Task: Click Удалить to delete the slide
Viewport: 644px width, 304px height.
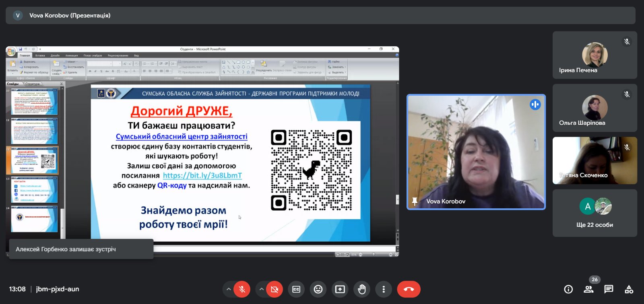Action: click(71, 72)
